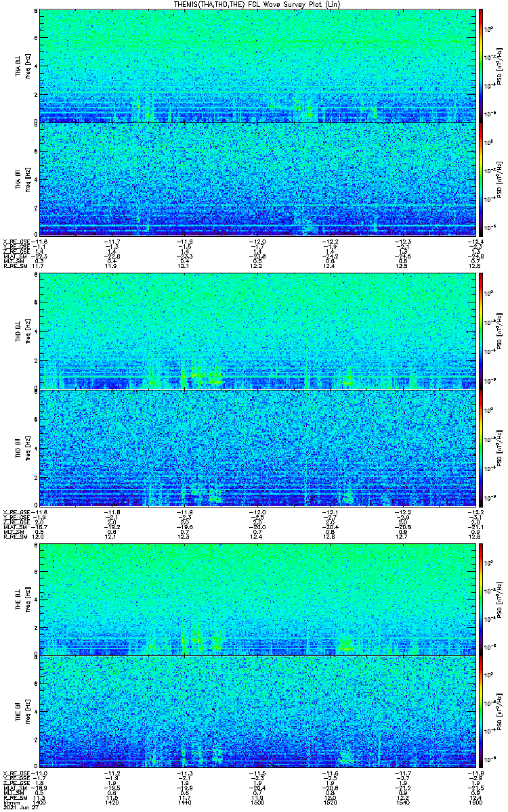Click the THE R_RE_SM value 12.4

point(474,798)
